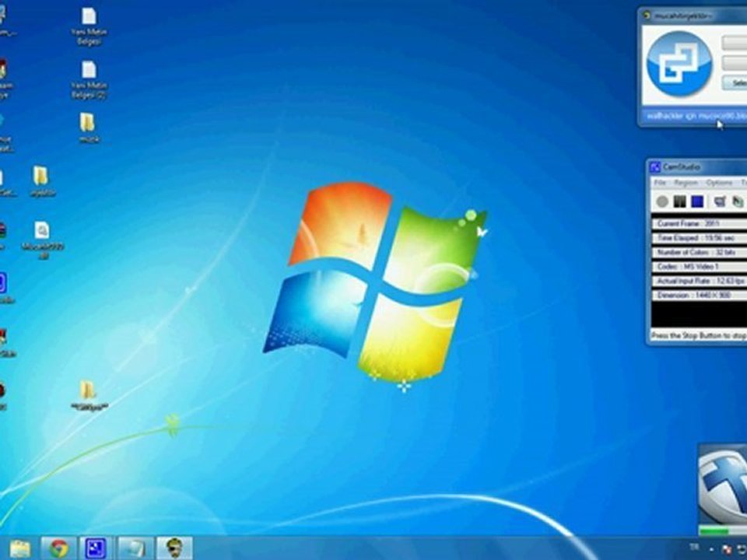Click the large blue logo in injector window
This screenshot has height=560, width=747.
point(680,63)
